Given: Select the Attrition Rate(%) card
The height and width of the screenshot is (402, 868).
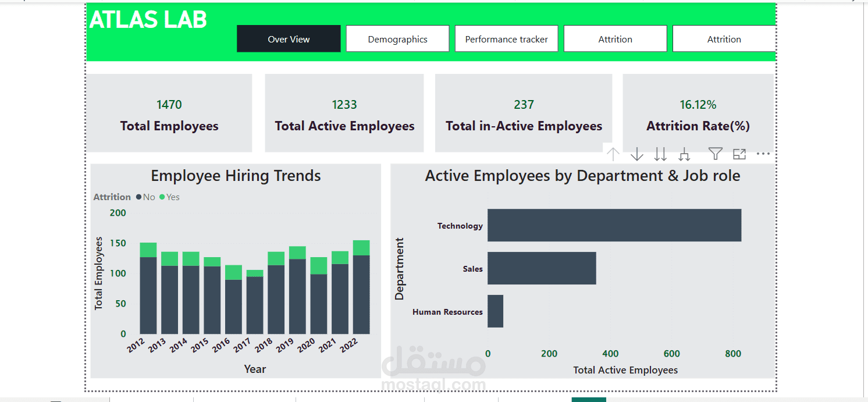Looking at the screenshot, I should [698, 113].
